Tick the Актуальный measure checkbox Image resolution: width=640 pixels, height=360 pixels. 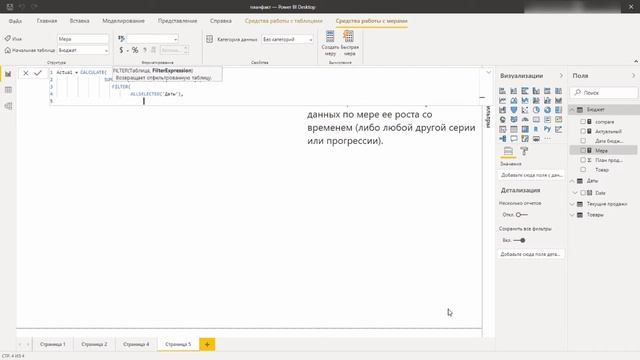click(x=583, y=131)
